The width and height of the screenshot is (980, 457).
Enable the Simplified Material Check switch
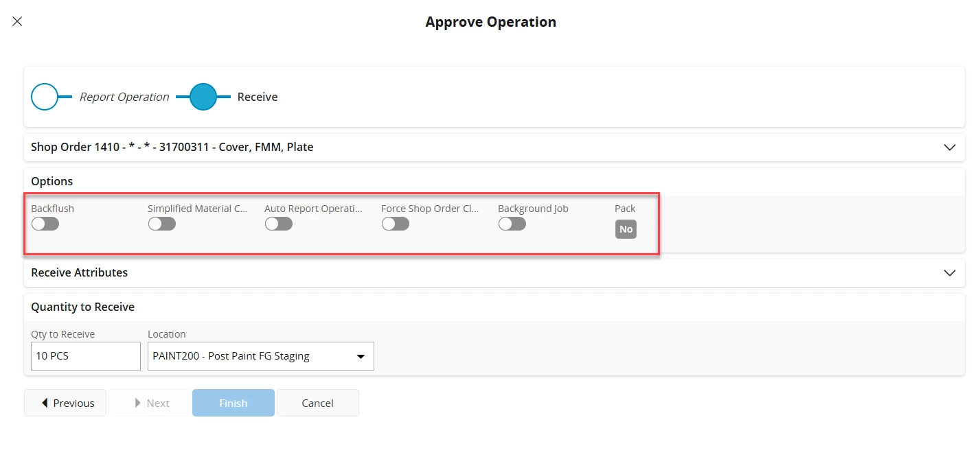click(x=162, y=224)
